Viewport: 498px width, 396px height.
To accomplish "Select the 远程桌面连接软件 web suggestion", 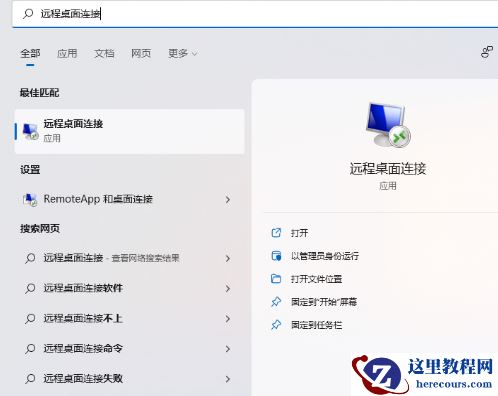I will (130, 288).
